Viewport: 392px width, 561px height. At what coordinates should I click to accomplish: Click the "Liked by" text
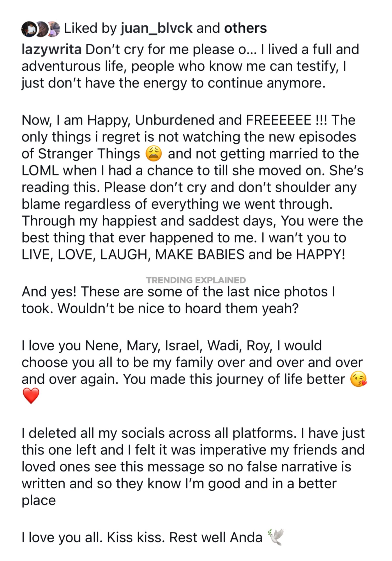90,28
